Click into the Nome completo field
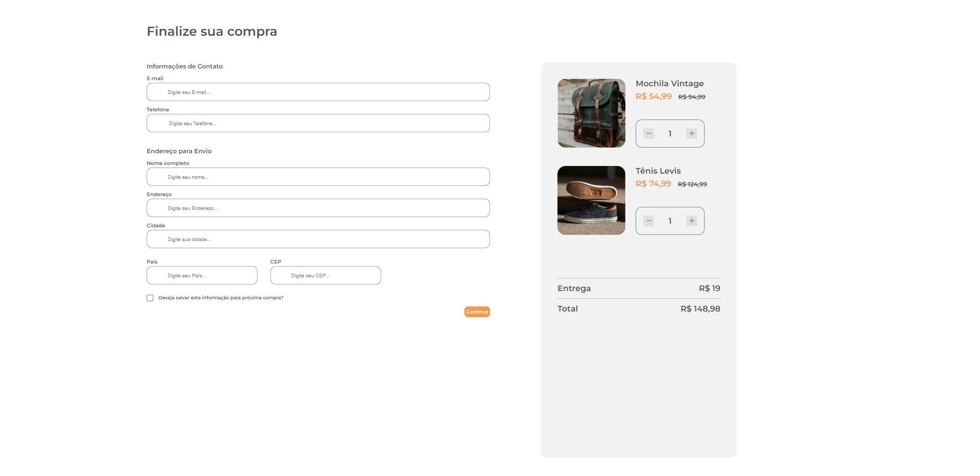The image size is (980, 476). click(318, 177)
